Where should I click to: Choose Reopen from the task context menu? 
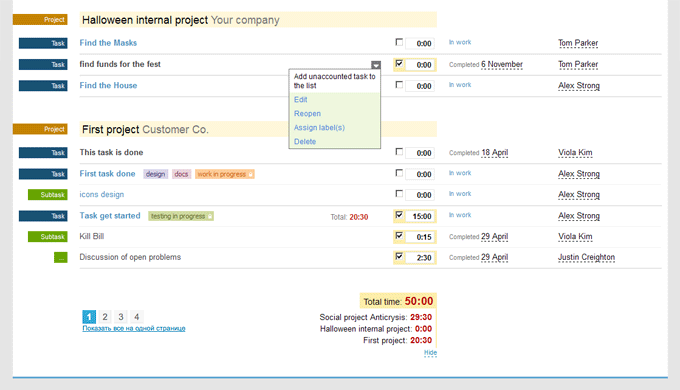click(x=307, y=114)
